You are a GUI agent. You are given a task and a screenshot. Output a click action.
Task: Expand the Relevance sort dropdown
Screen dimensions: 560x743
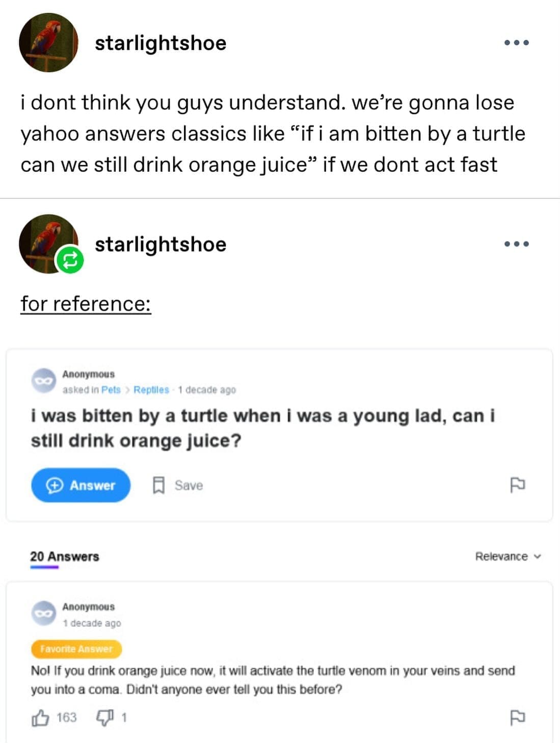click(x=508, y=556)
